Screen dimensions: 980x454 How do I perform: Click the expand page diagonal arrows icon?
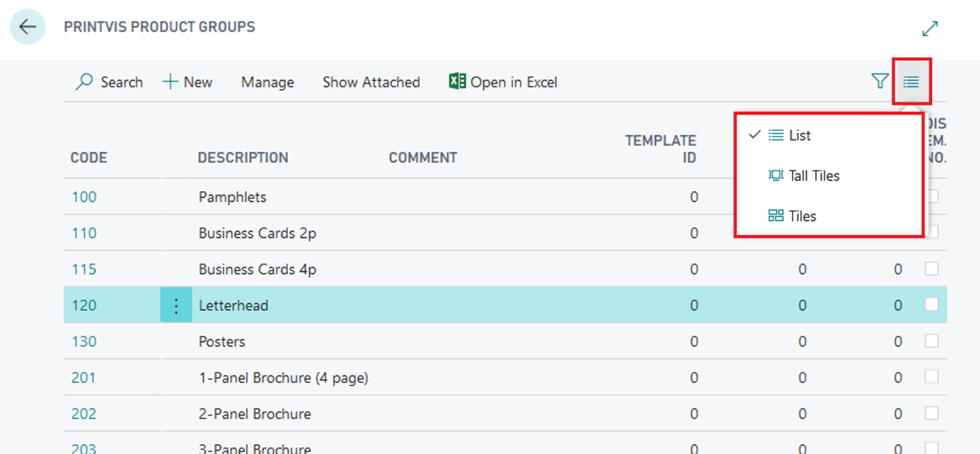pyautogui.click(x=930, y=29)
